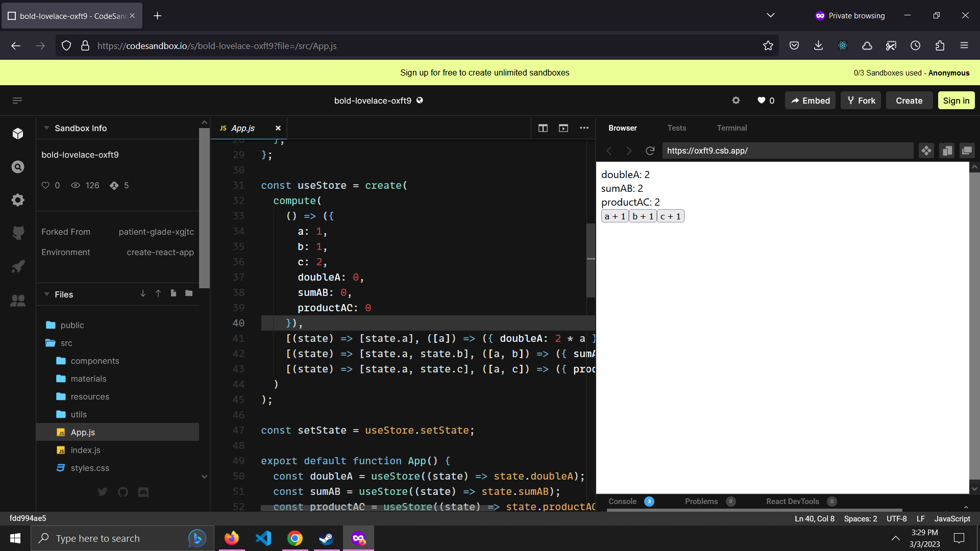Open the Live collaboration panel
Screen dimensions: 980x551
[x=18, y=300]
